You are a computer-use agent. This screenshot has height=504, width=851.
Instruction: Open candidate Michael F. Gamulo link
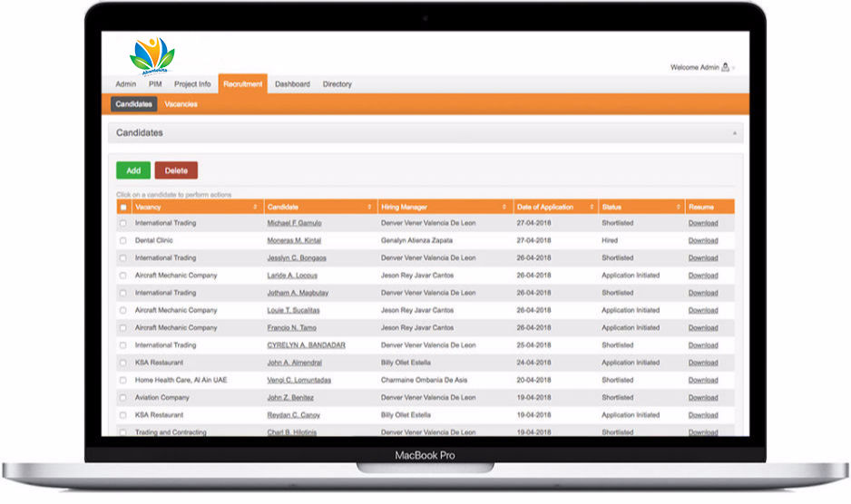294,223
